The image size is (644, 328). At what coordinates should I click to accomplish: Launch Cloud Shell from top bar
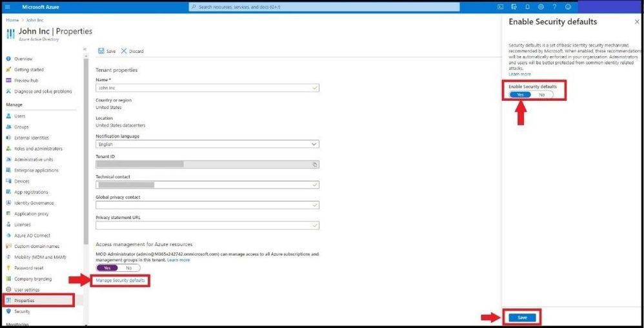(x=500, y=6)
